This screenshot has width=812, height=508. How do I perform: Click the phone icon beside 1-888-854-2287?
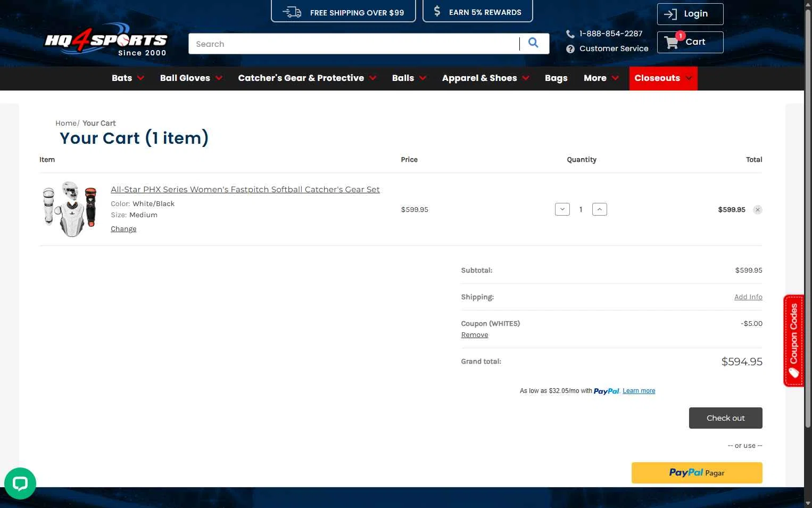(570, 34)
